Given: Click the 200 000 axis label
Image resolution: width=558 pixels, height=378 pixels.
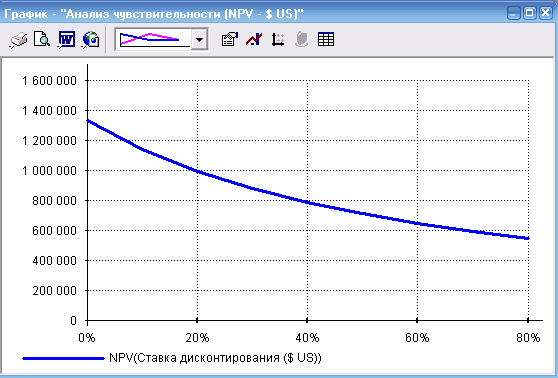Looking at the screenshot, I should click(x=54, y=290).
